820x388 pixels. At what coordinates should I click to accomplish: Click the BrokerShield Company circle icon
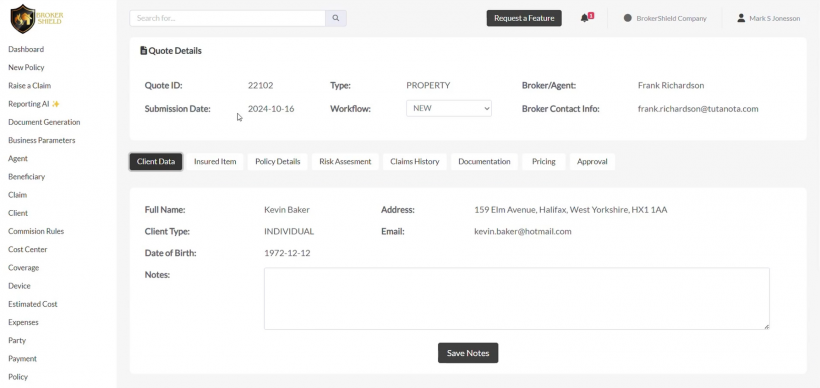coord(628,18)
